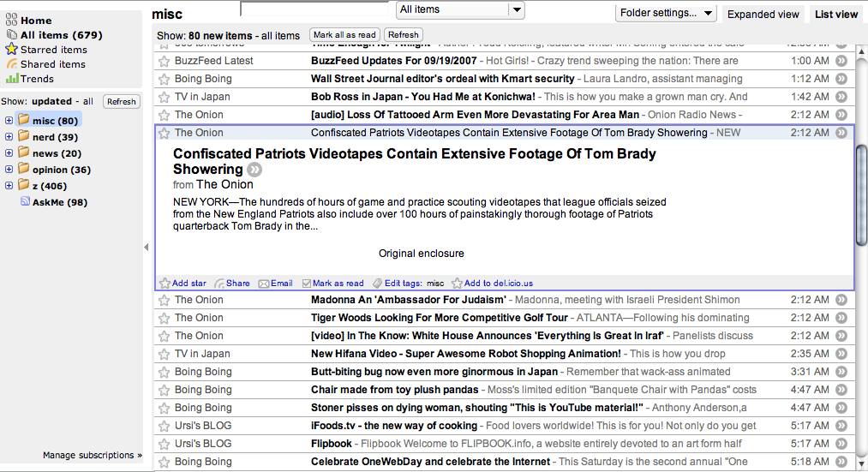This screenshot has width=868, height=472.
Task: Click Mark all as read button
Action: pos(344,35)
